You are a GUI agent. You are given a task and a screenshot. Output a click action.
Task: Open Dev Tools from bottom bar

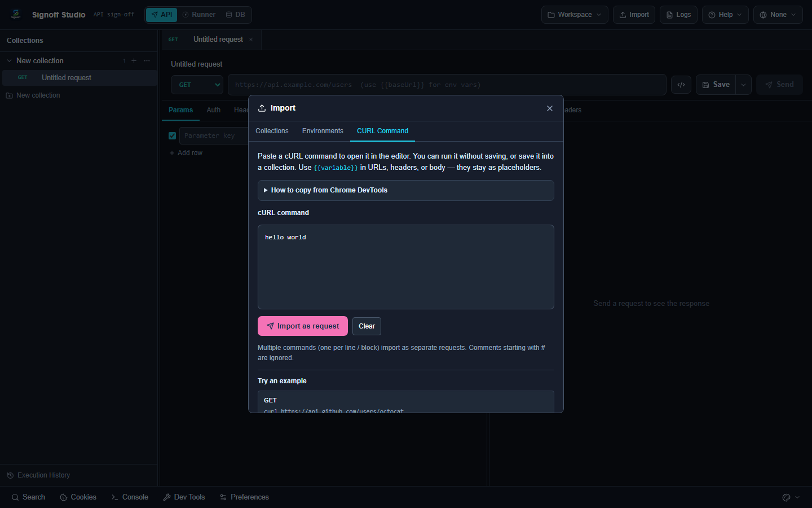pyautogui.click(x=184, y=497)
